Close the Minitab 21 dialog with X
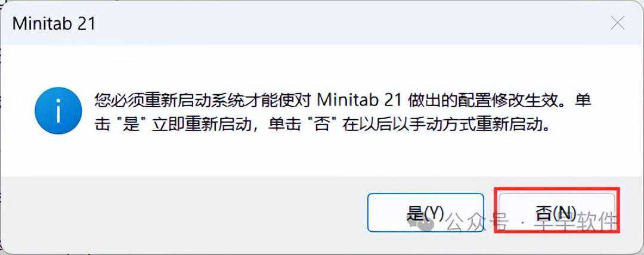This screenshot has width=644, height=255. point(618,23)
